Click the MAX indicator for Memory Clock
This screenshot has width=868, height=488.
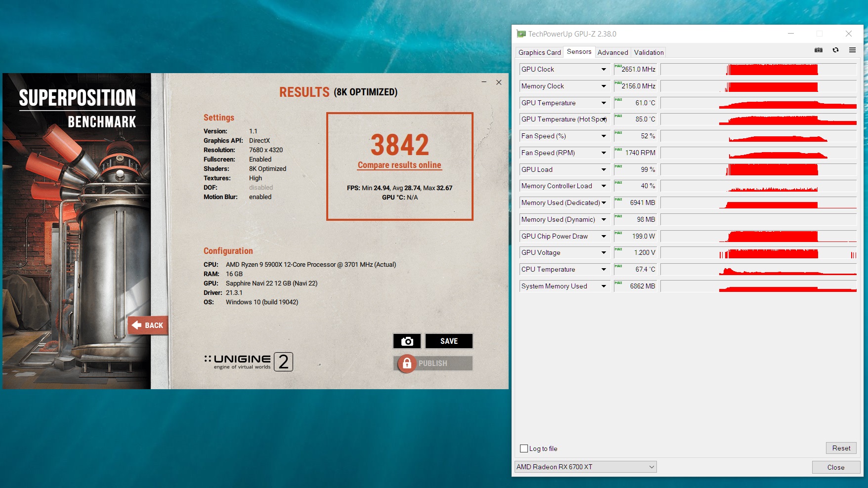coord(618,82)
